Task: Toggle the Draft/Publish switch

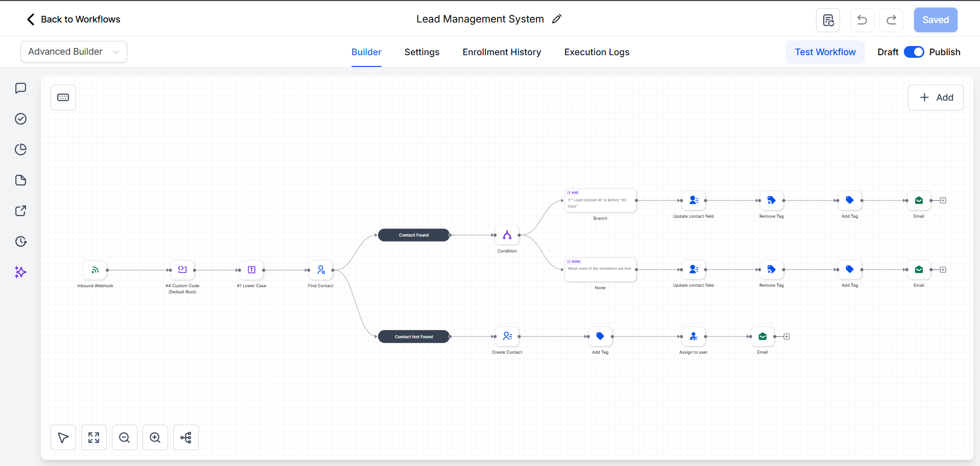Action: point(914,52)
